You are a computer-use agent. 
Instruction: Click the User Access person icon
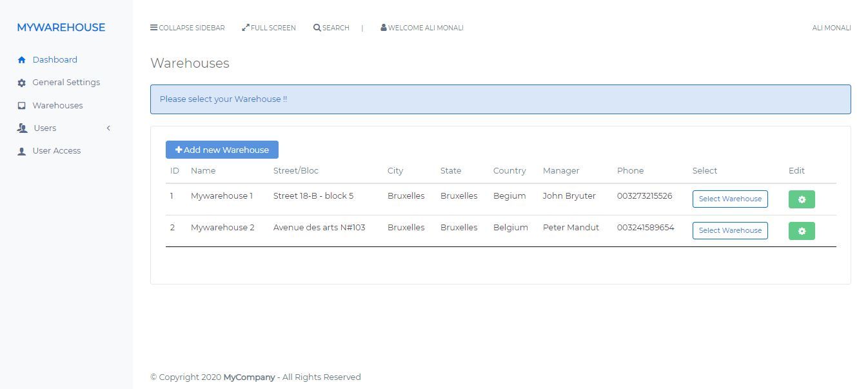pos(21,151)
